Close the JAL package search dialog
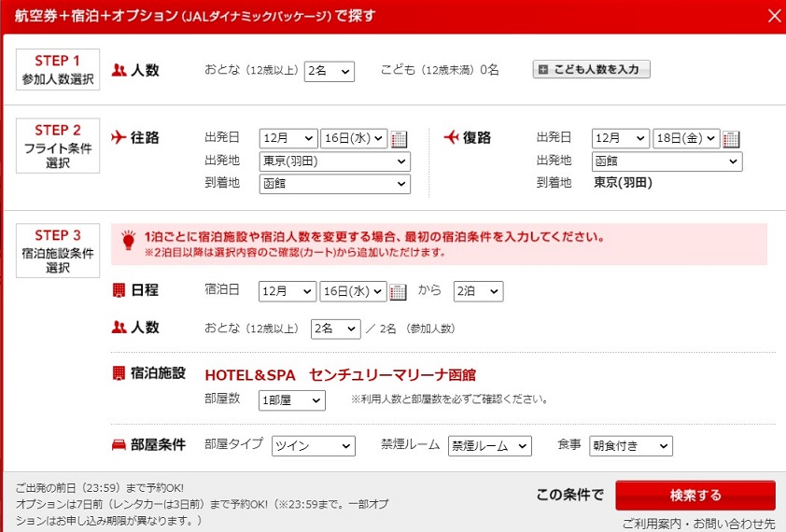This screenshot has width=786, height=532. click(x=775, y=16)
